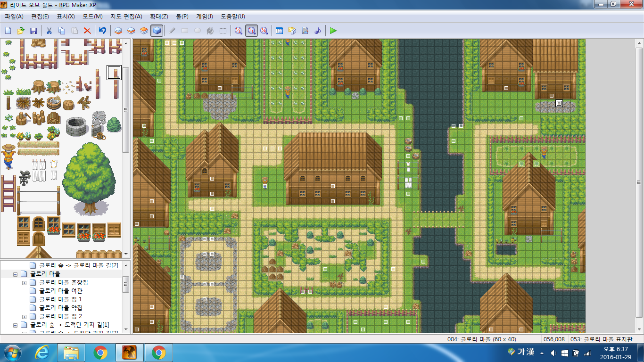Open the 지도 편집(A) menu
Image resolution: width=644 pixels, height=362 pixels.
click(x=126, y=16)
